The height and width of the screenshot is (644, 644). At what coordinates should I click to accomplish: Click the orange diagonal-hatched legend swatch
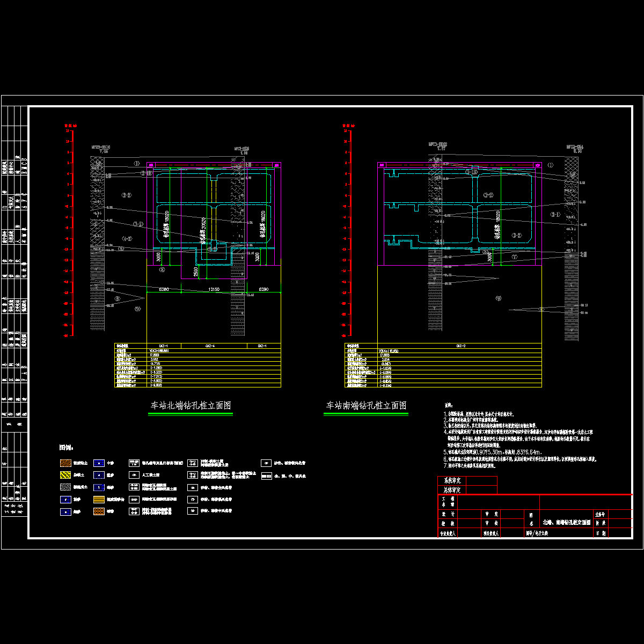tap(64, 463)
